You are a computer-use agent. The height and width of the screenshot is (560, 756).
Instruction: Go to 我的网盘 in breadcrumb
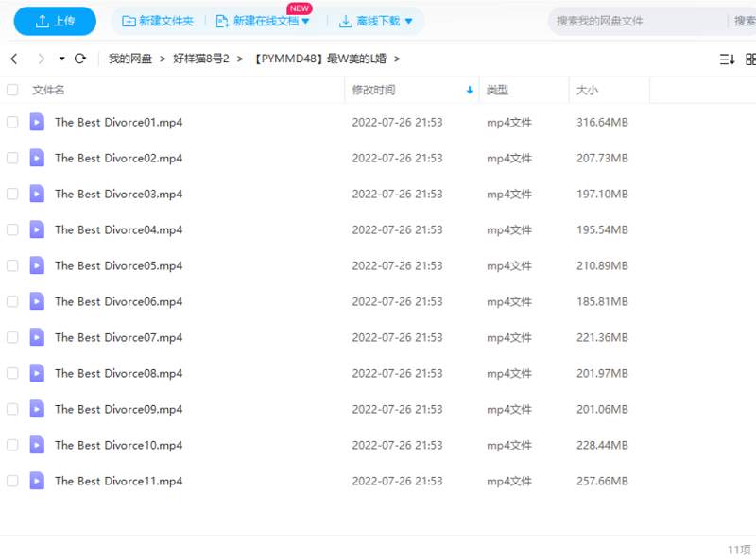coord(130,59)
